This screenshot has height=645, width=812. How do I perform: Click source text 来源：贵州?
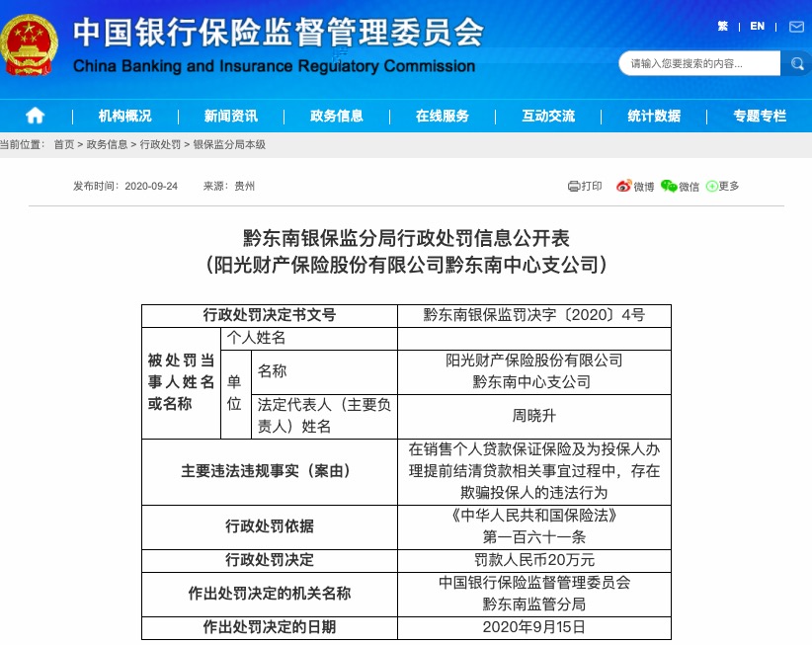tap(229, 187)
